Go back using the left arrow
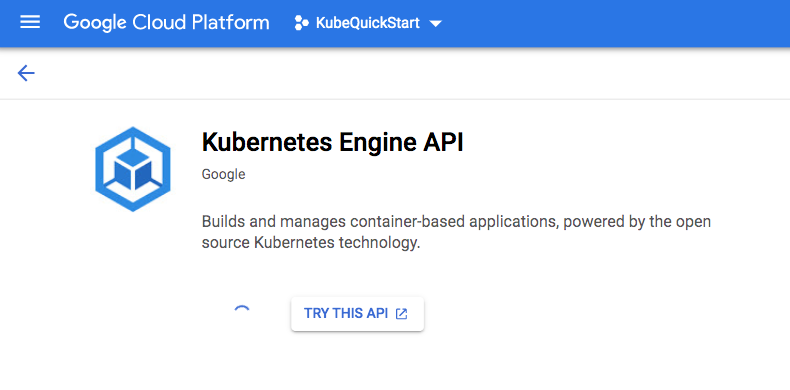Image resolution: width=790 pixels, height=390 pixels. [26, 74]
